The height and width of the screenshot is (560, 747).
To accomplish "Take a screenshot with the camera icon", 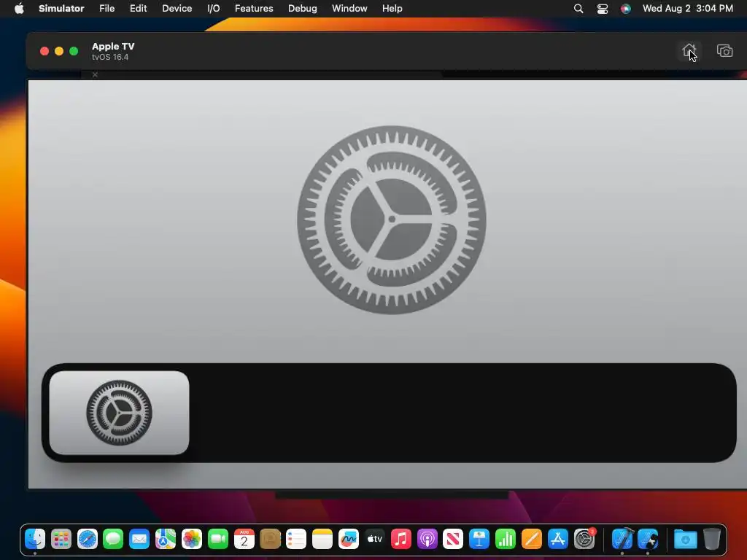I will pyautogui.click(x=724, y=50).
